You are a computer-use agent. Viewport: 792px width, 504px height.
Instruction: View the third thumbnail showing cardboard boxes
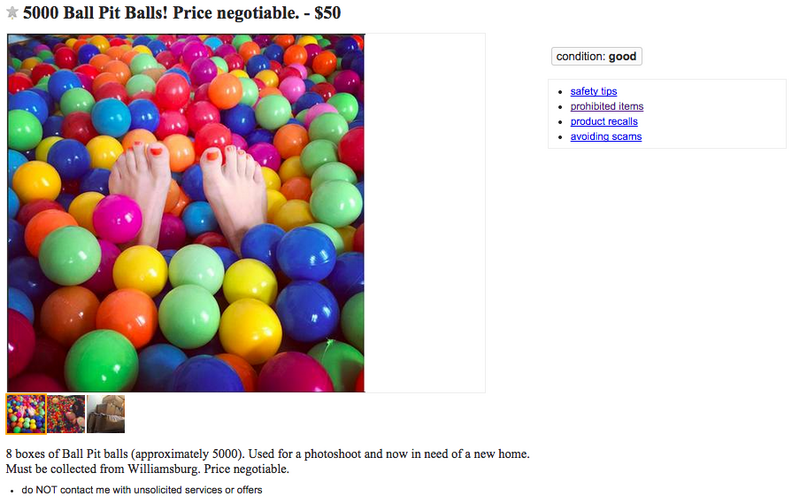[106, 414]
